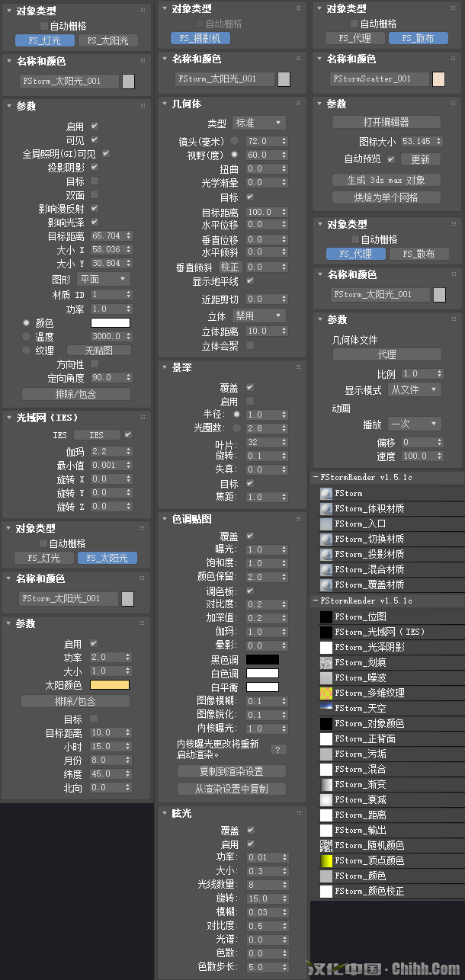The image size is (465, 980).
Task: Open the yellow 太阳颜色 swatch
Action: tap(111, 684)
